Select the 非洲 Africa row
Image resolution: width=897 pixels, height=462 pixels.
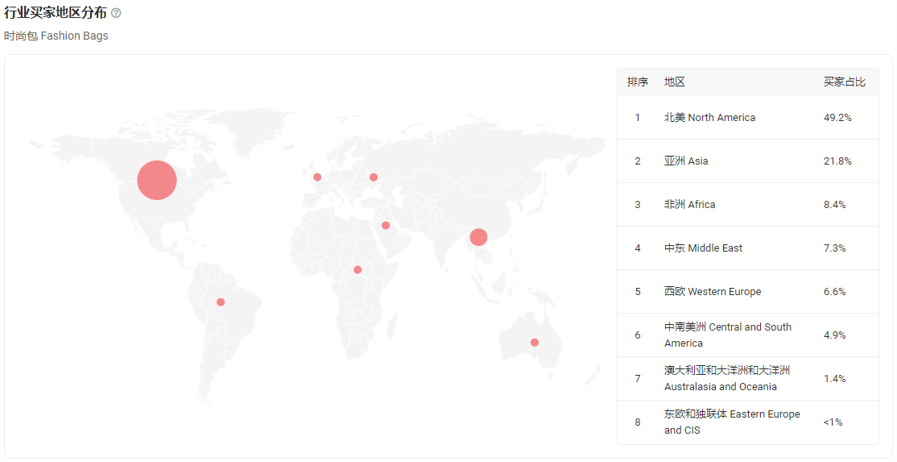(748, 205)
